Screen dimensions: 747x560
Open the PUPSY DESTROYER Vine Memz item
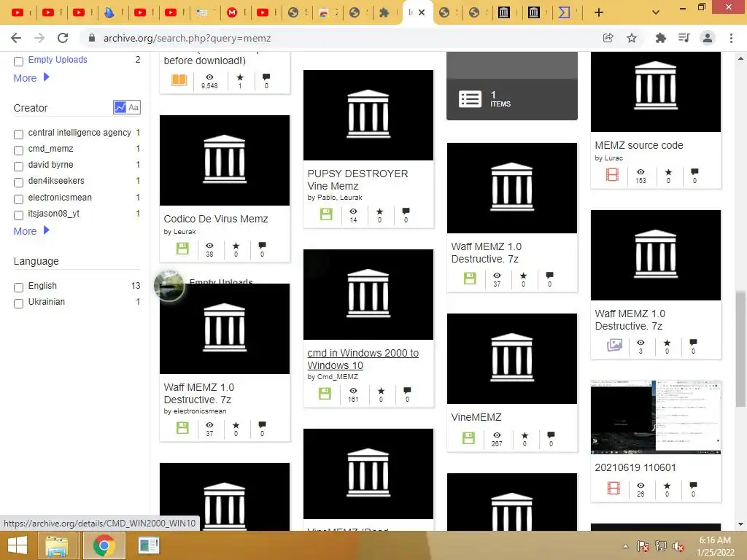click(357, 179)
